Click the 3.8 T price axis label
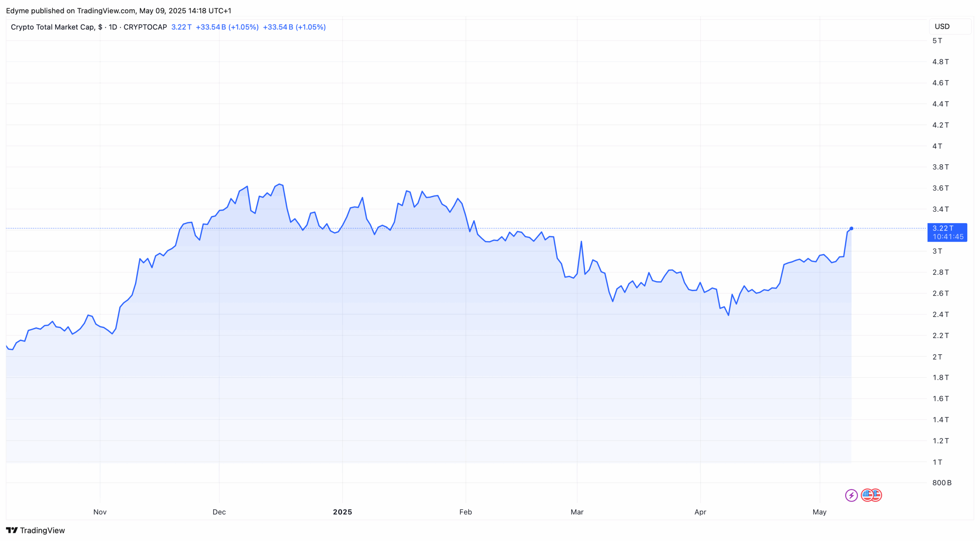Screen dimensions: 980x541 940,167
